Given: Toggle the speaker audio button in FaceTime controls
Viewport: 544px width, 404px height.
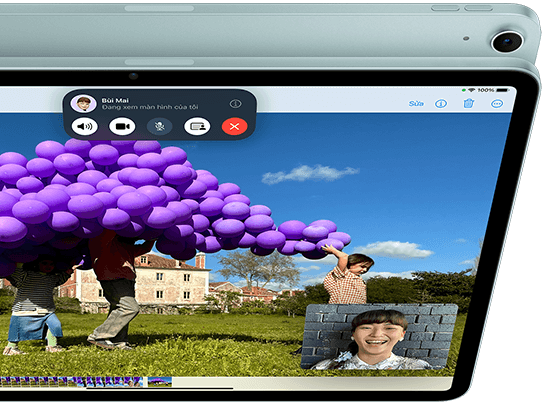Looking at the screenshot, I should 84,126.
